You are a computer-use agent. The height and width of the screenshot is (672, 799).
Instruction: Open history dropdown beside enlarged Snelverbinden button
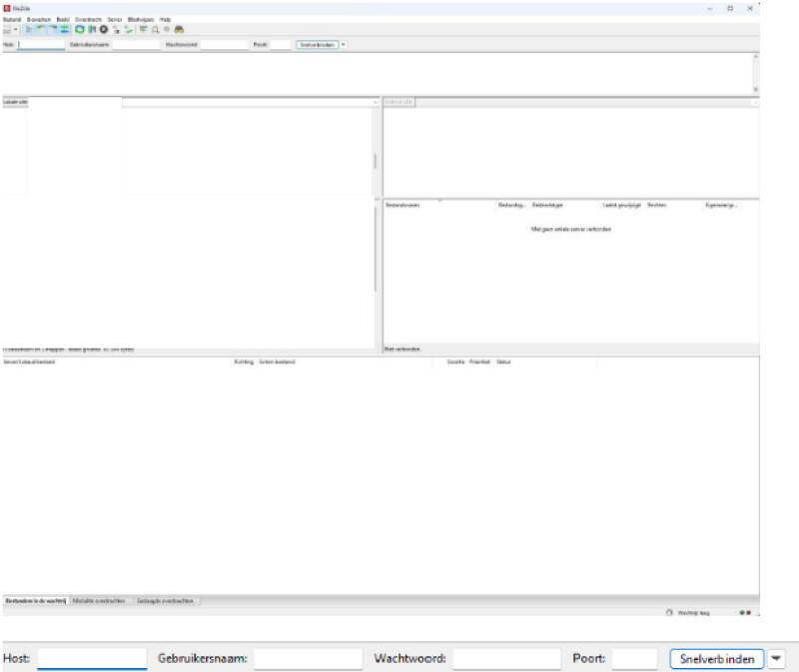(x=776, y=659)
